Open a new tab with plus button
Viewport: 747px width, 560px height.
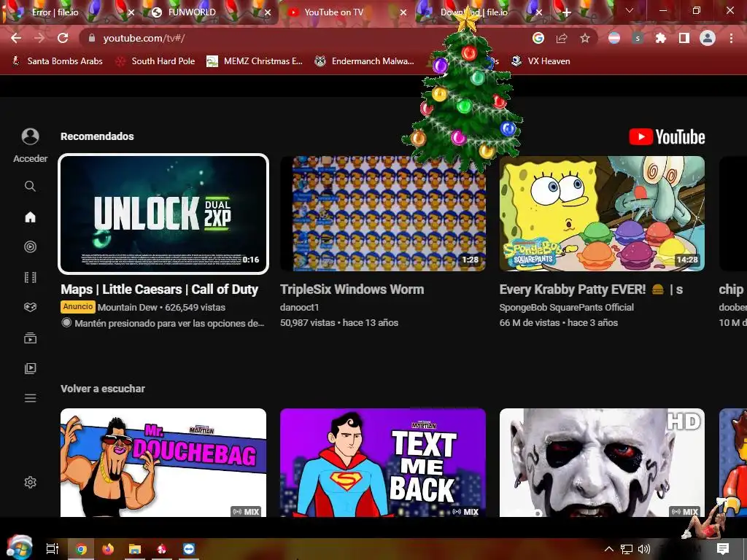tap(566, 13)
